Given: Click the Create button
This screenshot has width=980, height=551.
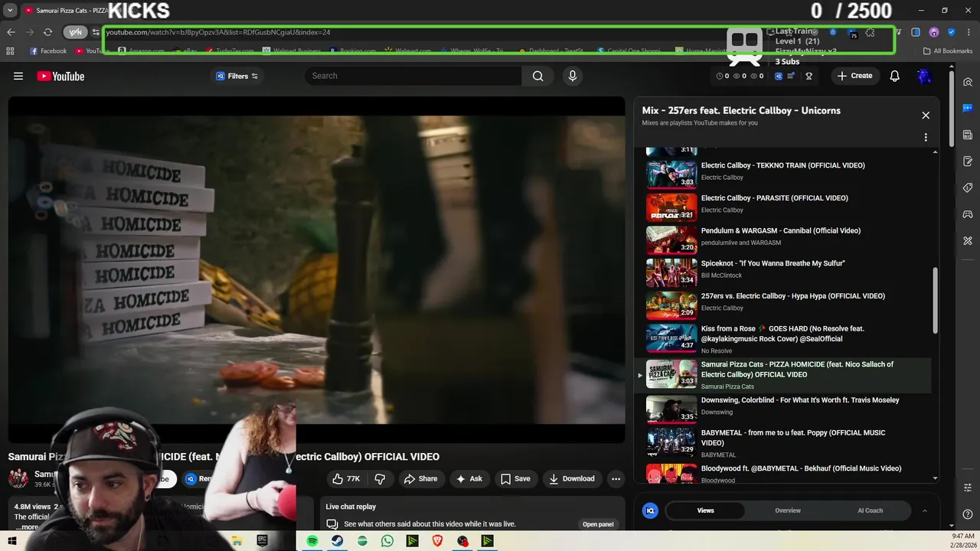Looking at the screenshot, I should 854,76.
